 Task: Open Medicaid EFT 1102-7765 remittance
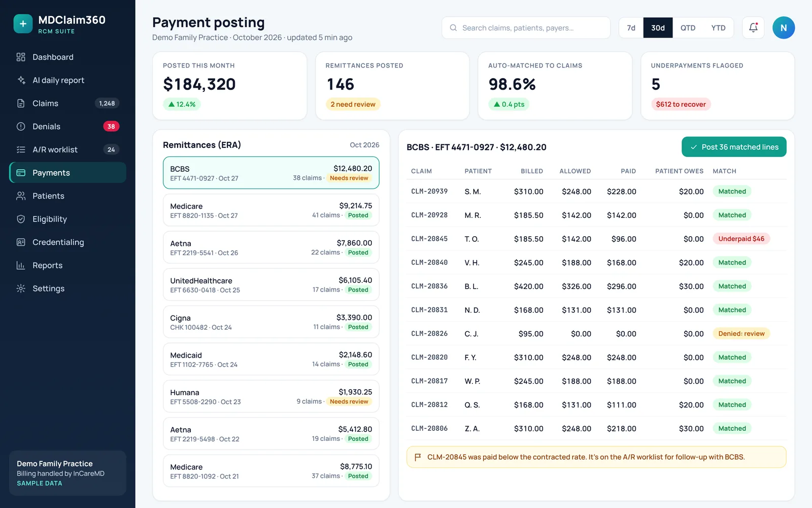tap(271, 359)
